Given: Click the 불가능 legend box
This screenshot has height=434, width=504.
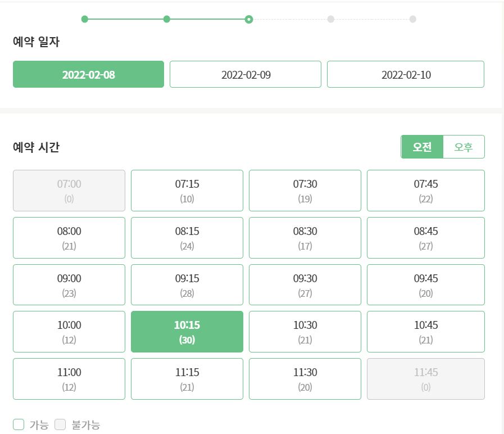Looking at the screenshot, I should pyautogui.click(x=60, y=424).
